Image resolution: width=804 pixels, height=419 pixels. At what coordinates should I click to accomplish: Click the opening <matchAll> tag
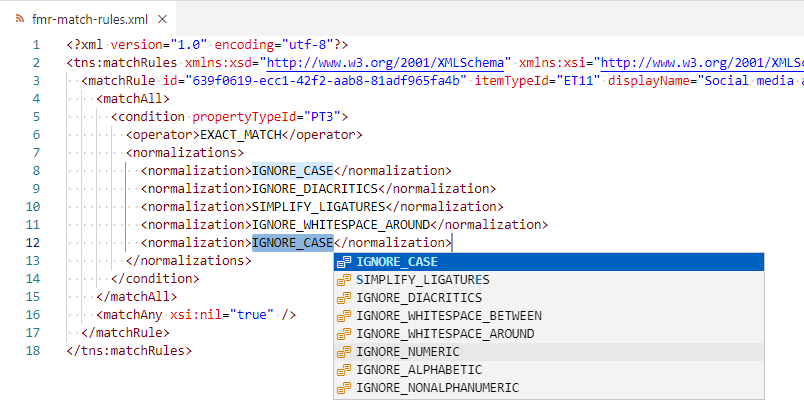[133, 99]
